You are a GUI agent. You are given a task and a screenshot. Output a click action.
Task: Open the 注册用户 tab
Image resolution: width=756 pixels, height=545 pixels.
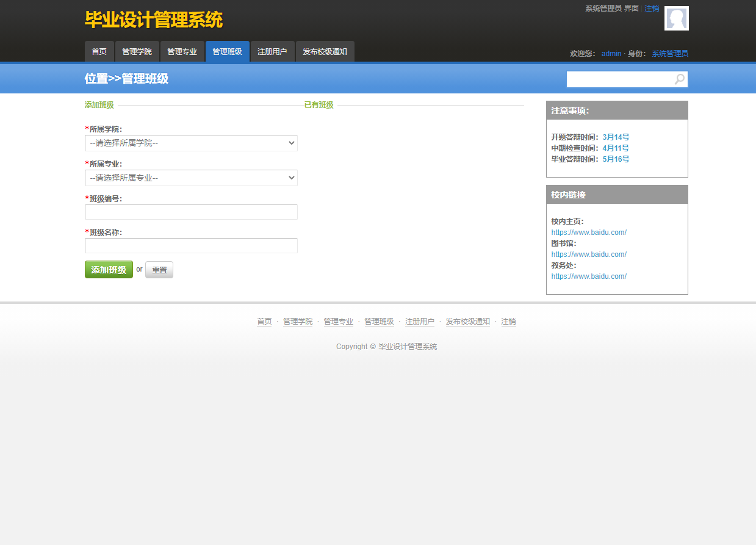point(272,51)
